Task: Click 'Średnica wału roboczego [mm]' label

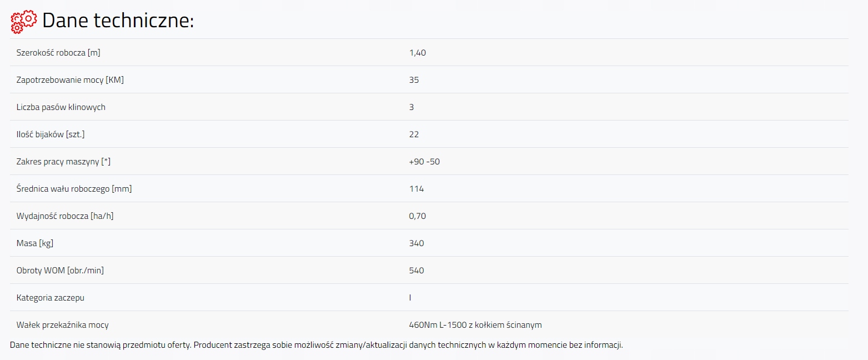Action: pyautogui.click(x=74, y=189)
